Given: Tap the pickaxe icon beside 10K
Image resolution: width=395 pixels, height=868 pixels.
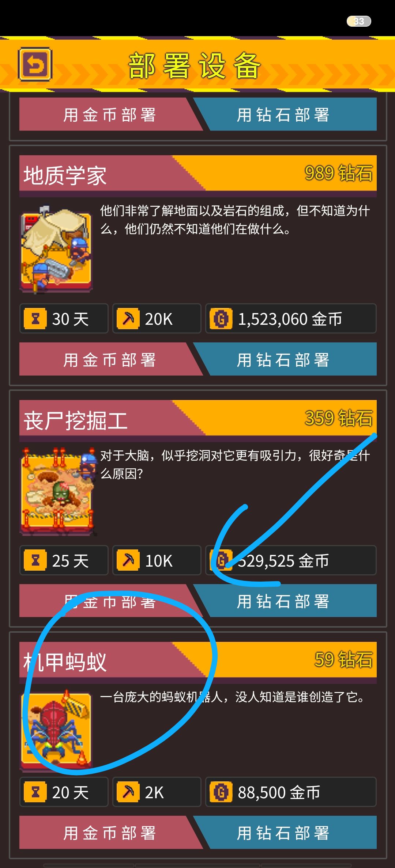Looking at the screenshot, I should 128,560.
